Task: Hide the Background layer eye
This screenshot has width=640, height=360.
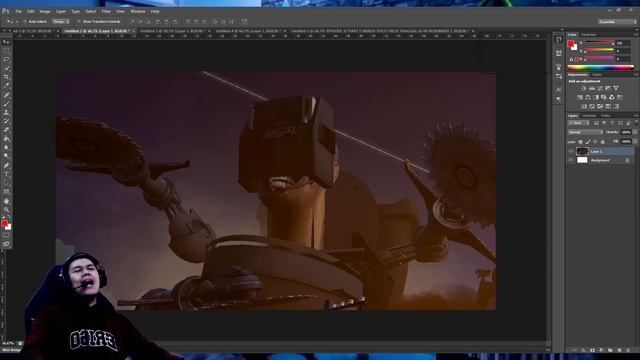Action: click(x=571, y=160)
